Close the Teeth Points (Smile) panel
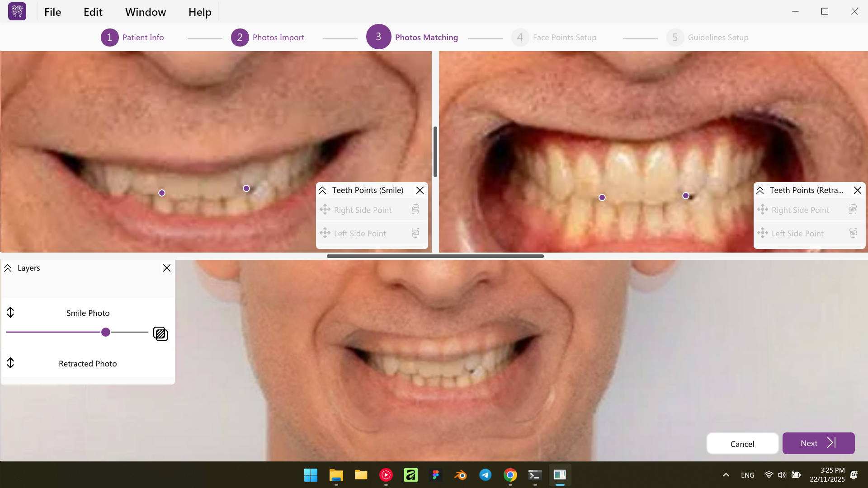 420,190
